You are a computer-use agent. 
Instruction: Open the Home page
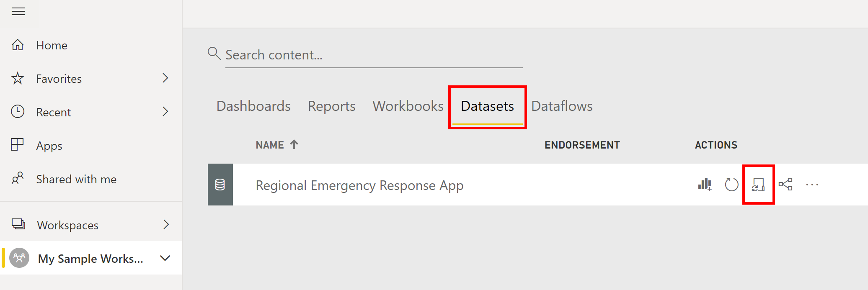[x=52, y=45]
